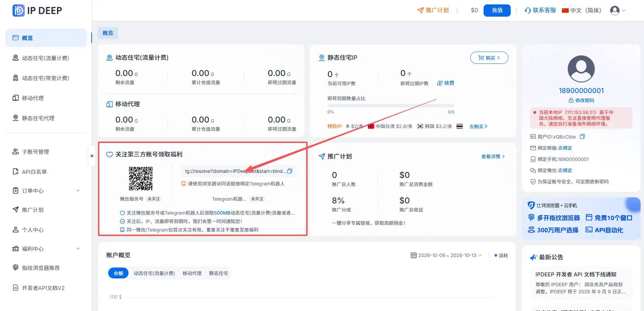Open 移动代理 sidebar item

tap(46, 98)
